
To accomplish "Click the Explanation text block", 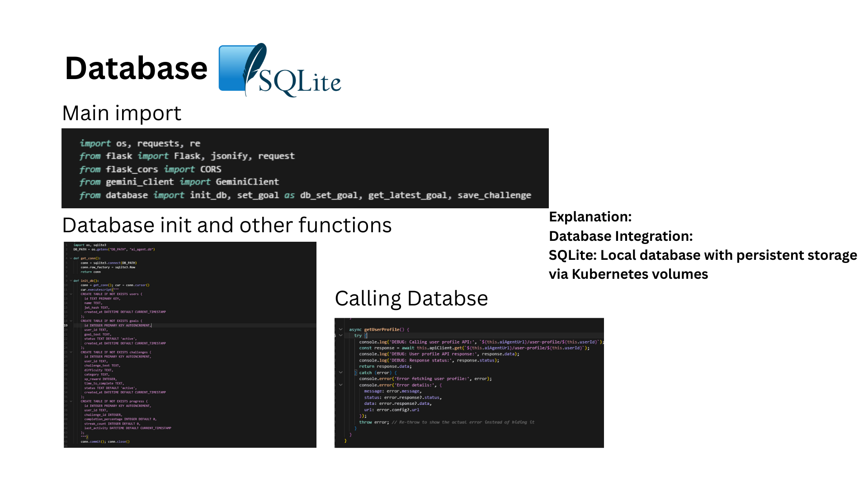I will click(x=702, y=245).
